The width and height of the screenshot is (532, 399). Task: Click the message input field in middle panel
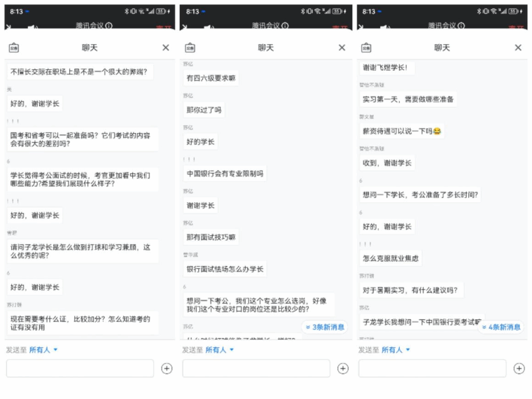click(256, 368)
